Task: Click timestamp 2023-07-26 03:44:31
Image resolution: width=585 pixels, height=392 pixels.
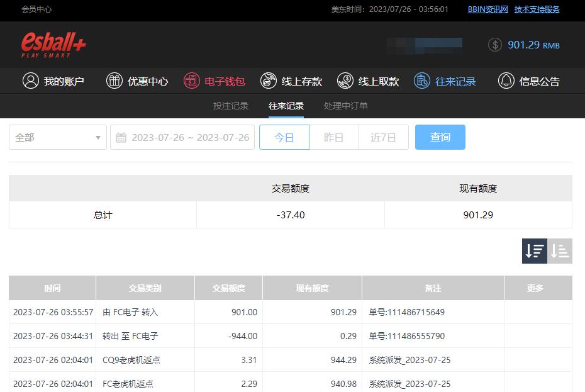Action: 53,336
